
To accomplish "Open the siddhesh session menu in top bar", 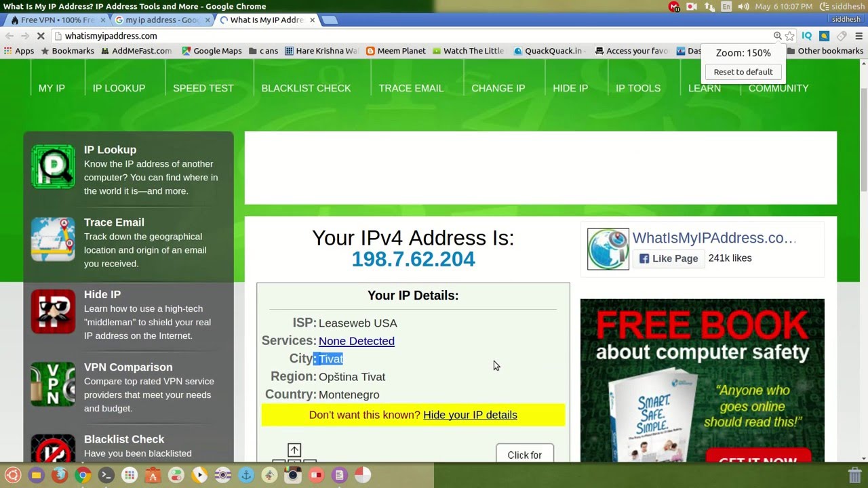I will click(x=842, y=7).
